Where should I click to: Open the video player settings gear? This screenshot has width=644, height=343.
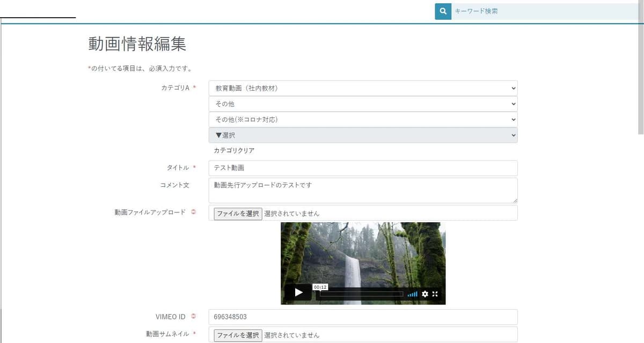[x=425, y=294]
